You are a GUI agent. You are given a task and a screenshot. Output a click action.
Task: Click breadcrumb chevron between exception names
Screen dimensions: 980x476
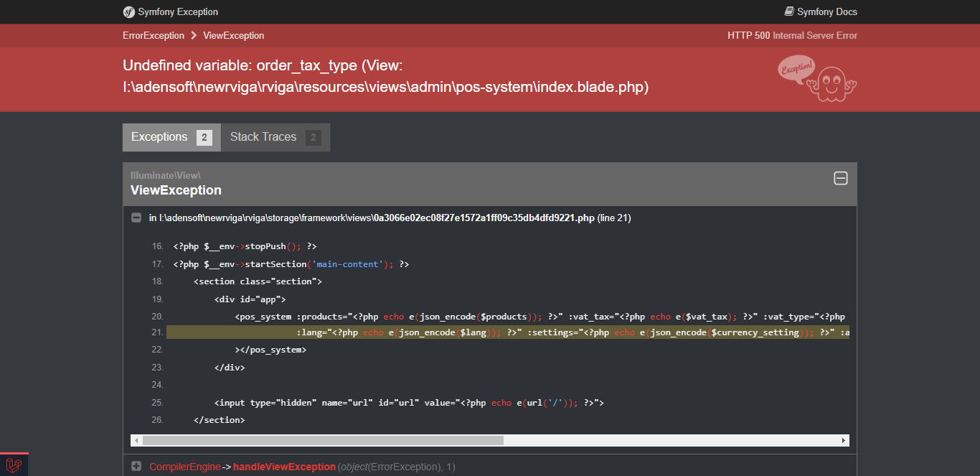point(194,35)
